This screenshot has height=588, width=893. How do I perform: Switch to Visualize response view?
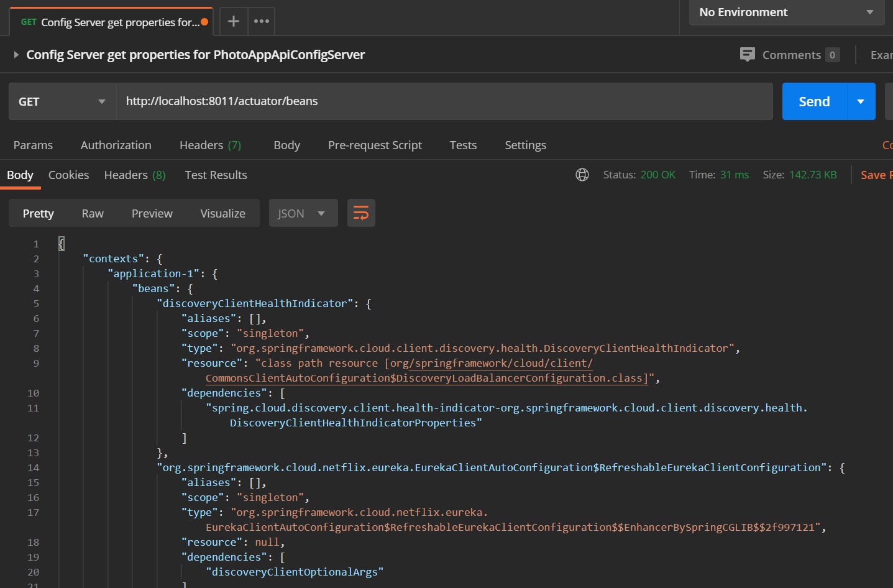(x=222, y=213)
